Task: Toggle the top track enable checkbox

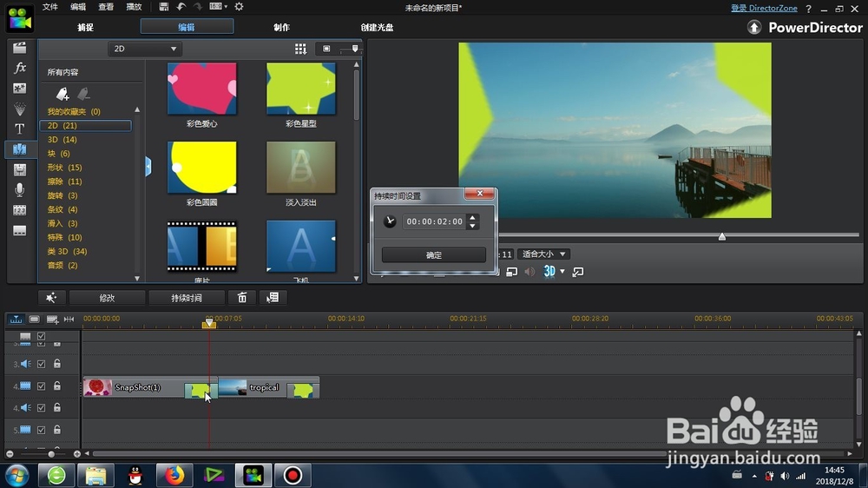Action: (x=41, y=336)
